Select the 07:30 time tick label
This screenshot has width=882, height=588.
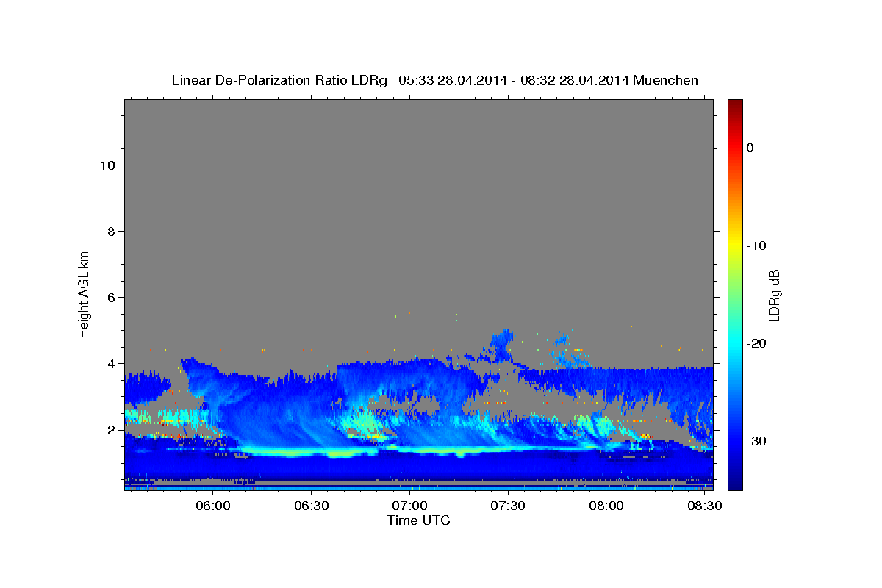[507, 506]
